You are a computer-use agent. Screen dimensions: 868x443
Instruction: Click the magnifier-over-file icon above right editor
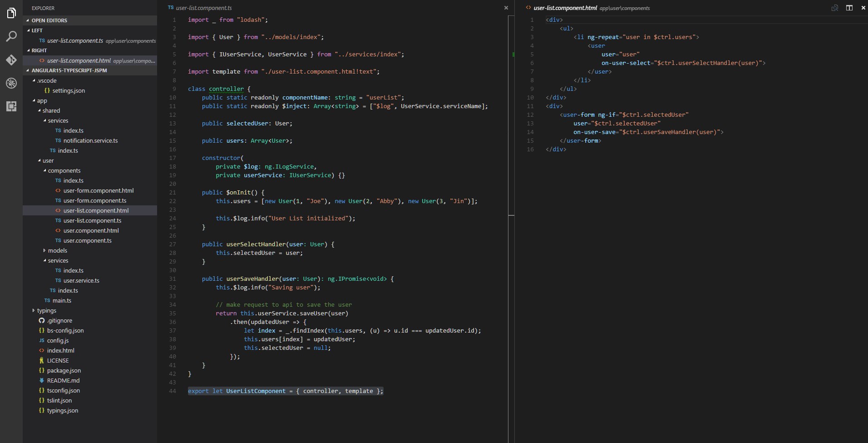click(x=834, y=8)
